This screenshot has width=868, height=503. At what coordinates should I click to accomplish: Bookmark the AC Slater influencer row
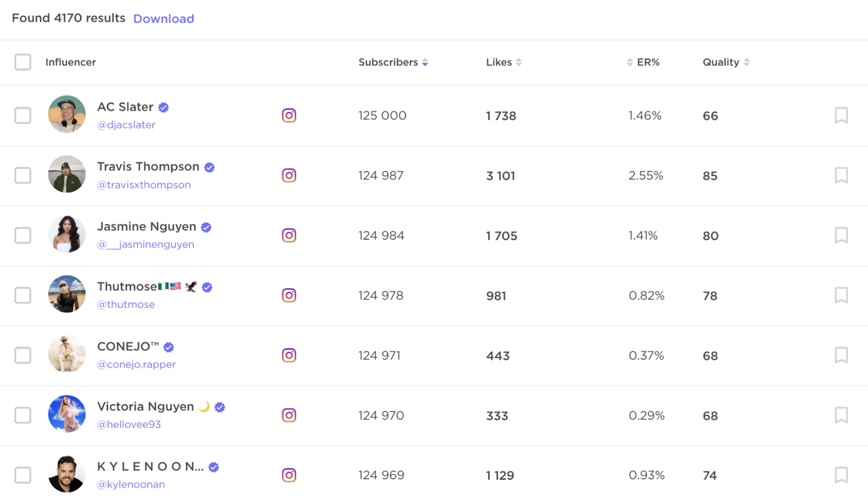click(x=841, y=115)
